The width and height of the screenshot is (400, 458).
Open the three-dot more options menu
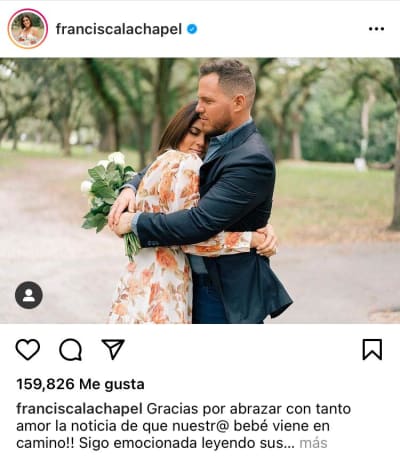(x=376, y=29)
